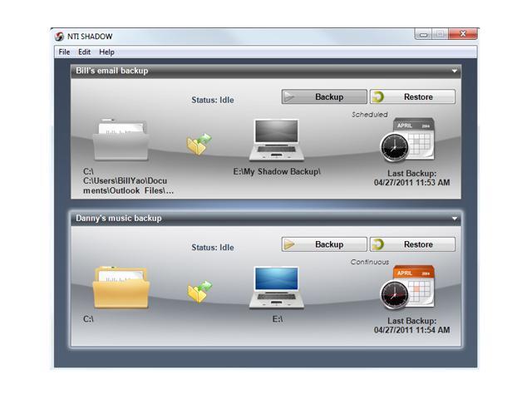Click the E:\My Shadow Backup\ destination path
The width and height of the screenshot is (532, 399).
point(277,171)
